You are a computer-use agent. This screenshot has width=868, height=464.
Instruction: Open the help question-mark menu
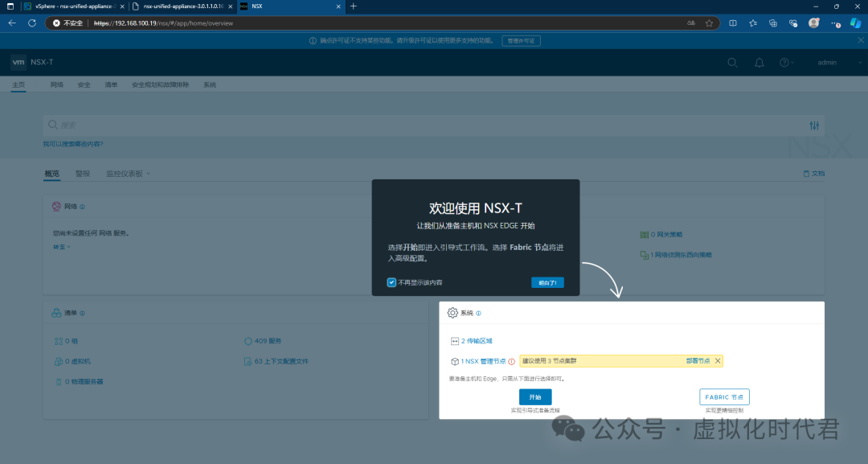pyautogui.click(x=786, y=63)
